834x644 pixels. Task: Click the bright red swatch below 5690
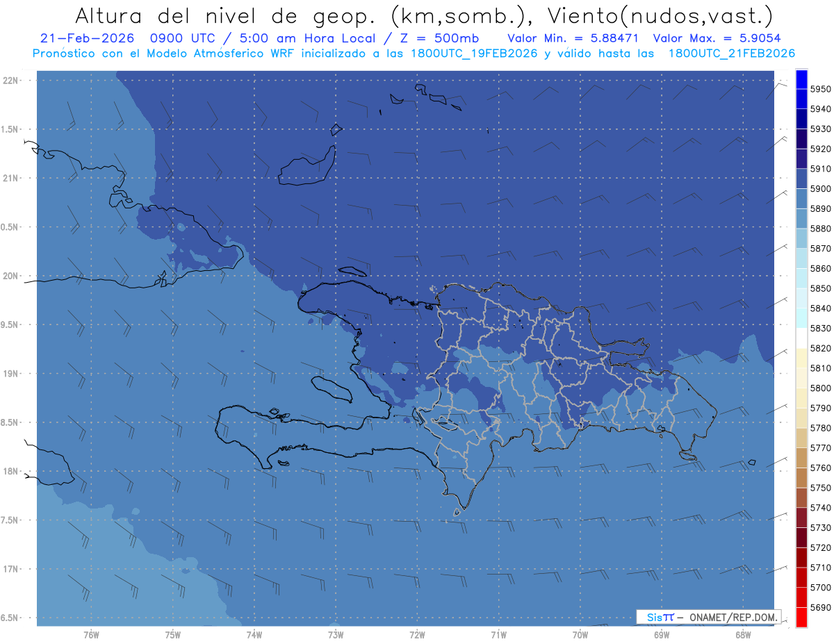tap(801, 617)
